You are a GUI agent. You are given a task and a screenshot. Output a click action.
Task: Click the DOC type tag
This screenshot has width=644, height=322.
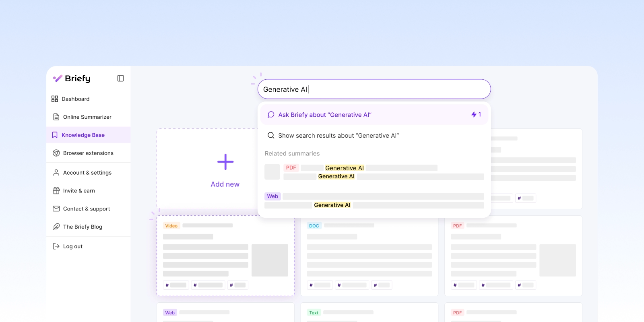tap(314, 226)
